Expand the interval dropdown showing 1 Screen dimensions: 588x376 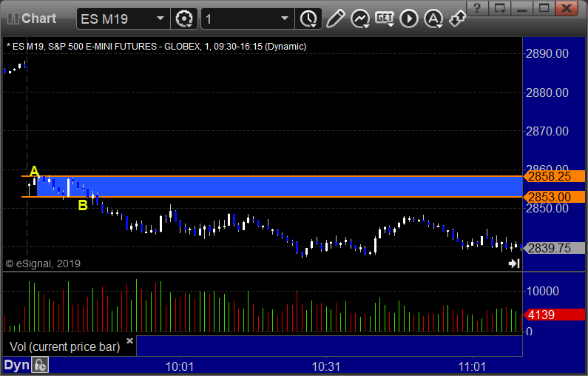click(x=285, y=19)
